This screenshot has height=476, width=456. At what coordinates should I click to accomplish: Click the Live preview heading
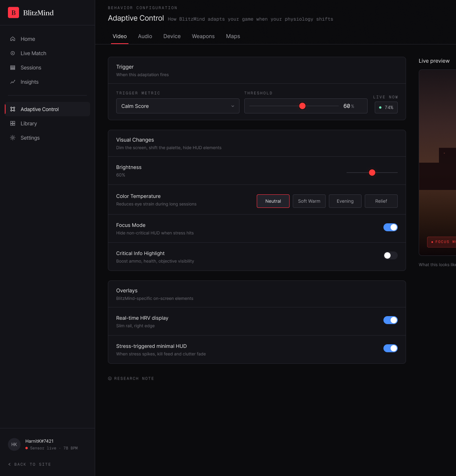(434, 61)
